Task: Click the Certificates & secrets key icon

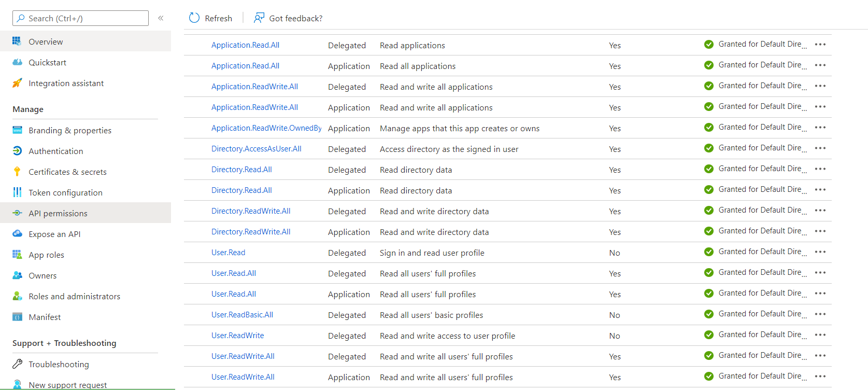Action: tap(17, 172)
